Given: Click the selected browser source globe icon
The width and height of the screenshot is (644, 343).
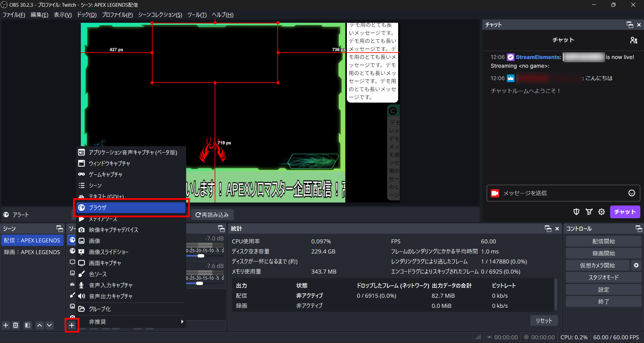Looking at the screenshot, I should [x=72, y=240].
